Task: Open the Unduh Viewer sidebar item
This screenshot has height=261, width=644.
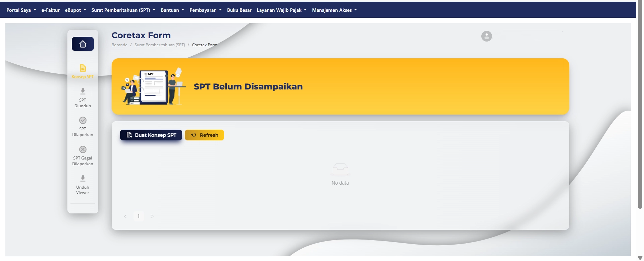Action: (83, 185)
